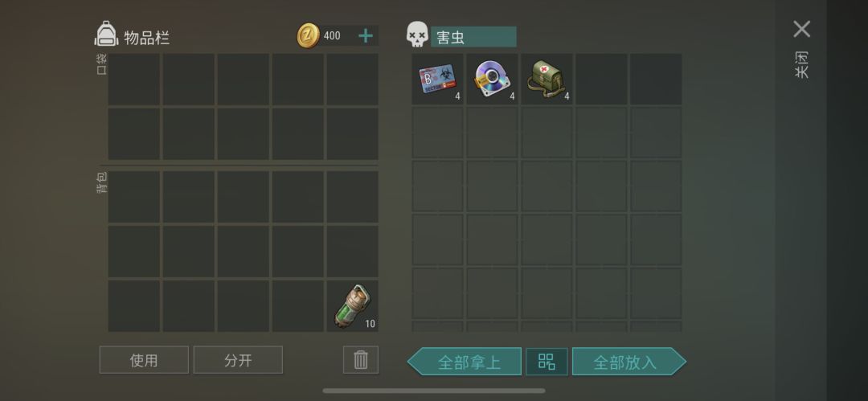Select the CD disc item
Viewport: 868px width, 401px height.
click(x=492, y=80)
